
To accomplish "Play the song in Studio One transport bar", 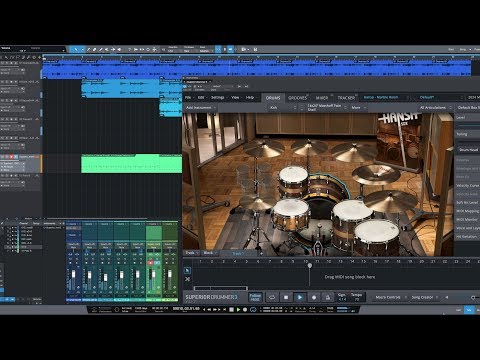I will point(238,310).
